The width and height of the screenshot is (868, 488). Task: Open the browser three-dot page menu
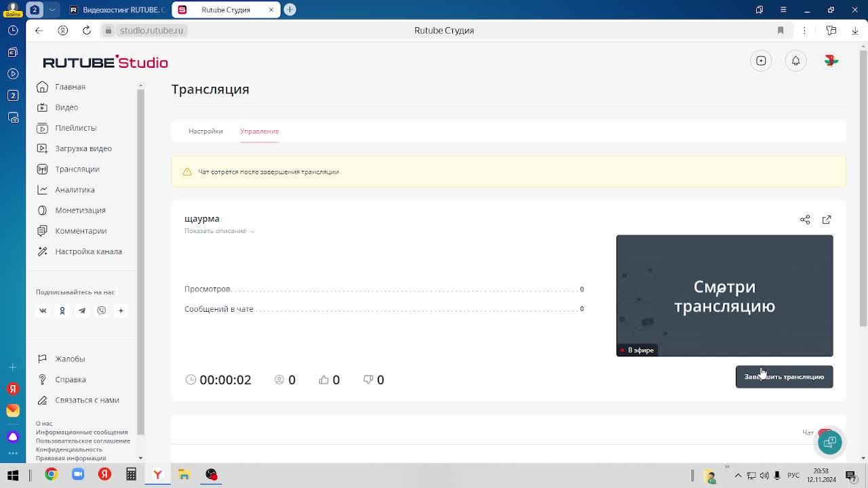804,30
